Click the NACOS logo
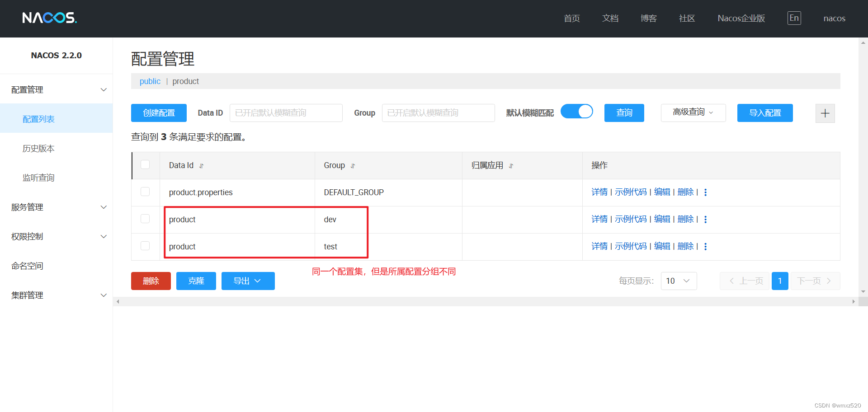 coord(50,18)
